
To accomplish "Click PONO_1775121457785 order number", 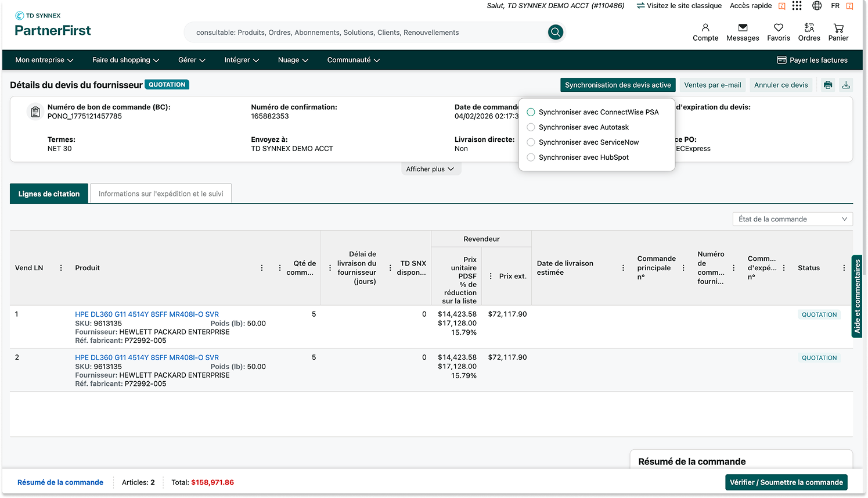I will coord(85,116).
